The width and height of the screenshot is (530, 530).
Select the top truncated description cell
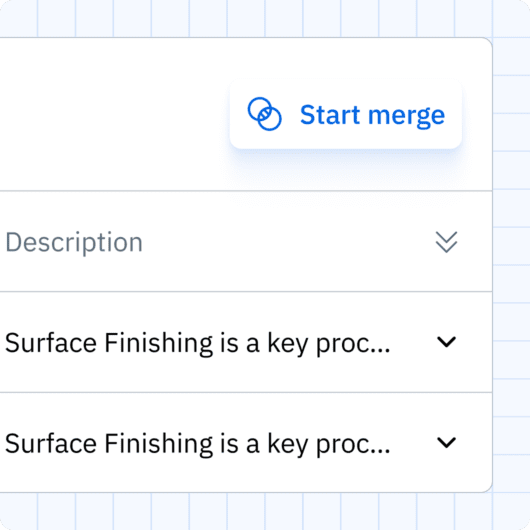tap(246, 342)
